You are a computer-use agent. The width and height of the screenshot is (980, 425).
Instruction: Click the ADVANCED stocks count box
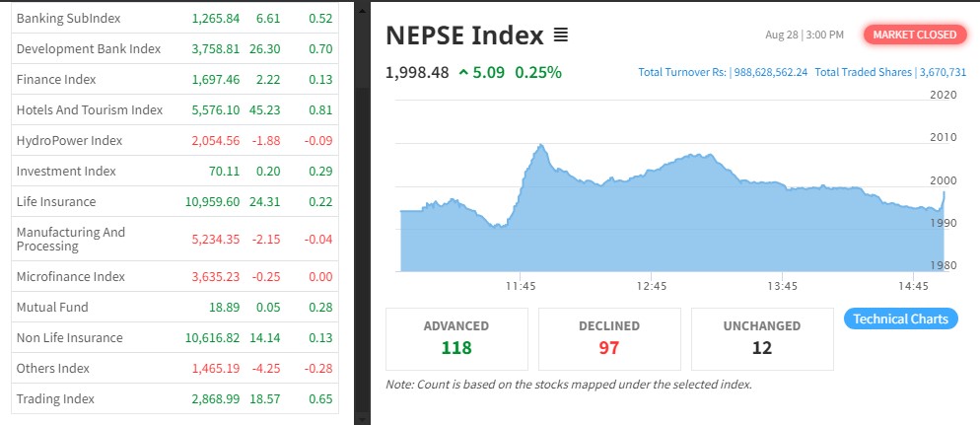(x=455, y=337)
